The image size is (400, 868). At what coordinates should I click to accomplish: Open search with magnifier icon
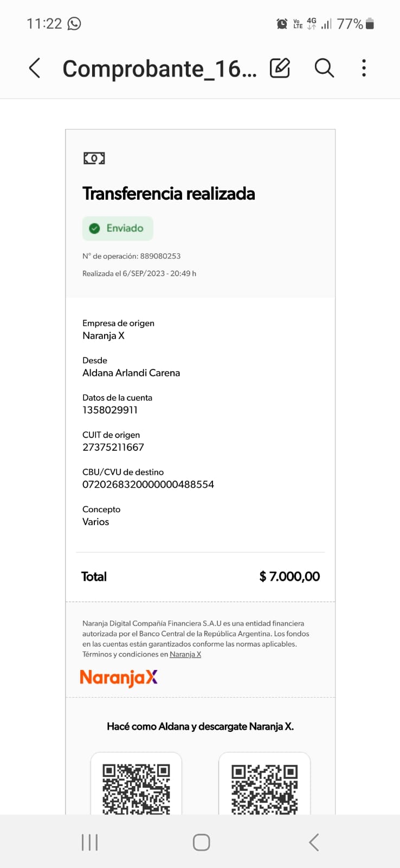coord(324,68)
